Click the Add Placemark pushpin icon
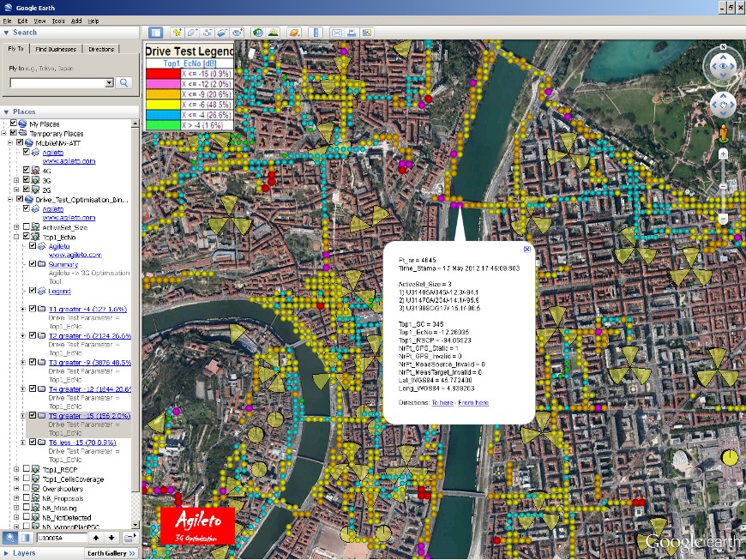 pos(177,33)
